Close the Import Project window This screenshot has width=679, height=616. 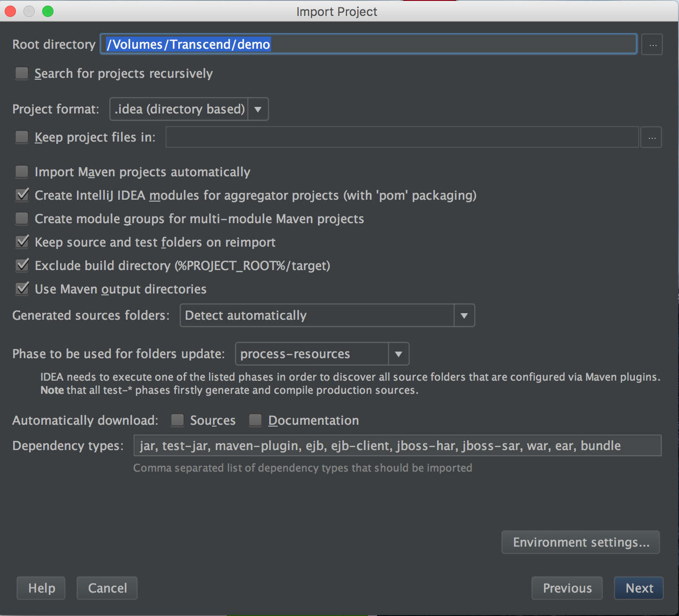tap(10, 11)
